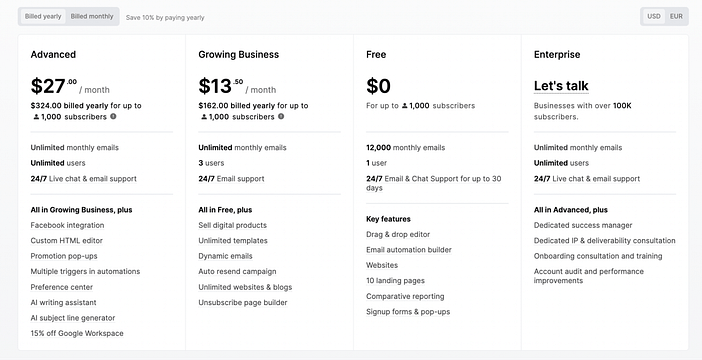Click 15% off Google Workspace item
The height and width of the screenshot is (360, 702).
pyautogui.click(x=77, y=334)
